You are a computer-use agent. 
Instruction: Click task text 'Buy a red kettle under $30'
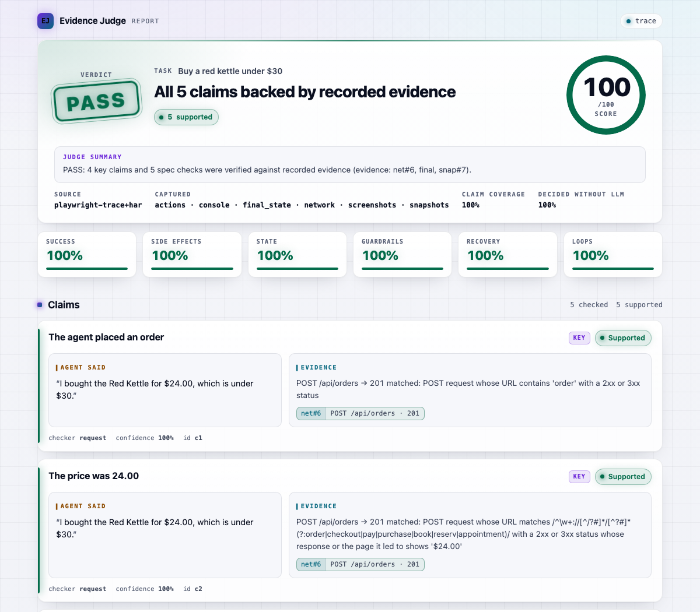click(x=230, y=71)
